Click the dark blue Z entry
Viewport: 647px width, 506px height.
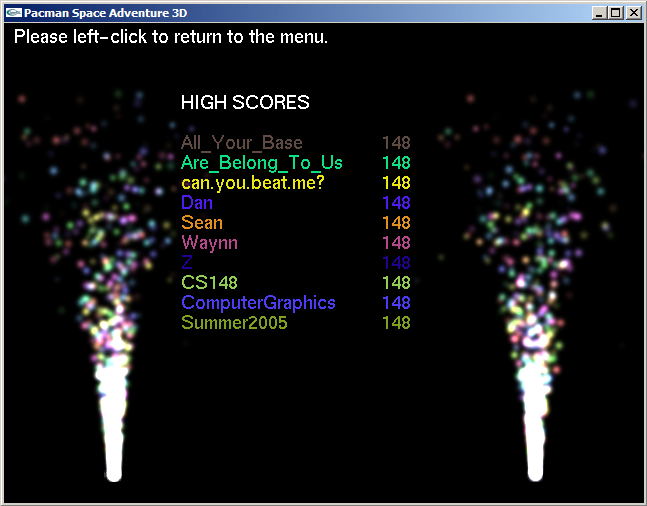tap(187, 263)
